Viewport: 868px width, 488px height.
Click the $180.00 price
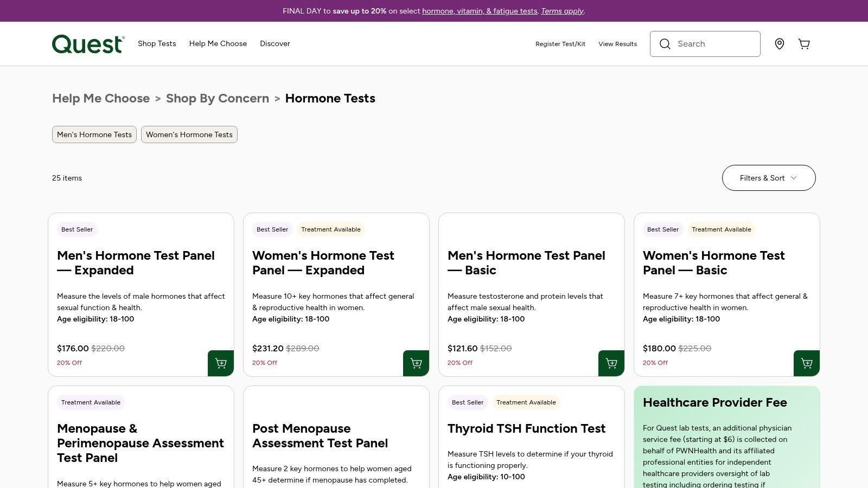(x=659, y=349)
